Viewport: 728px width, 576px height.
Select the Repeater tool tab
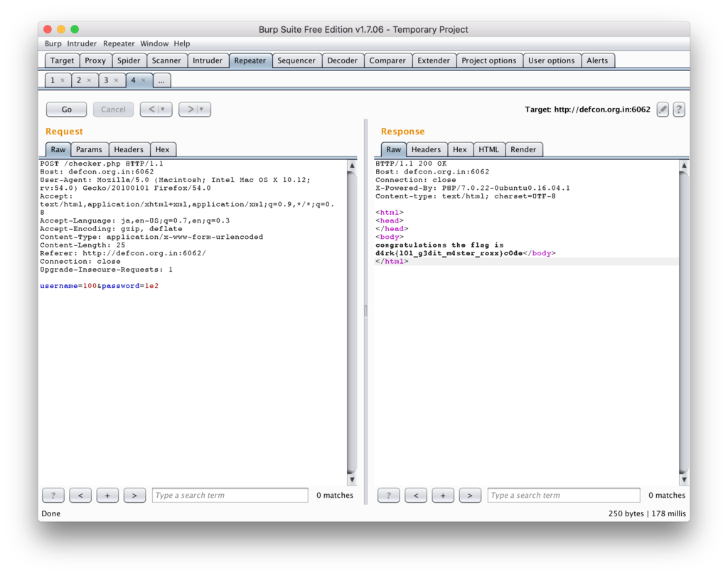click(250, 60)
